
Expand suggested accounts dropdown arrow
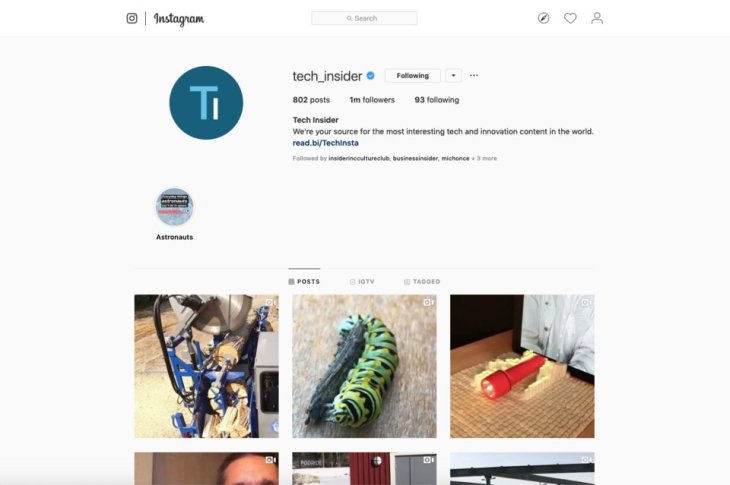pos(453,75)
